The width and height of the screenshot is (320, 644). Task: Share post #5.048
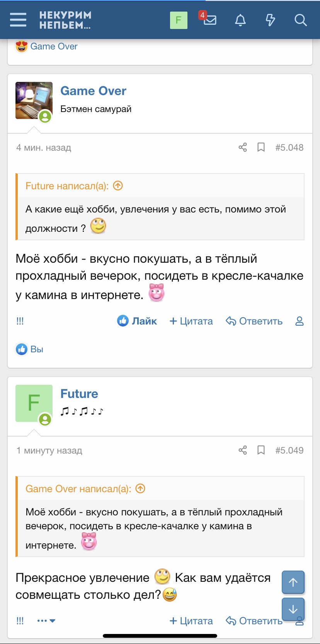[243, 147]
